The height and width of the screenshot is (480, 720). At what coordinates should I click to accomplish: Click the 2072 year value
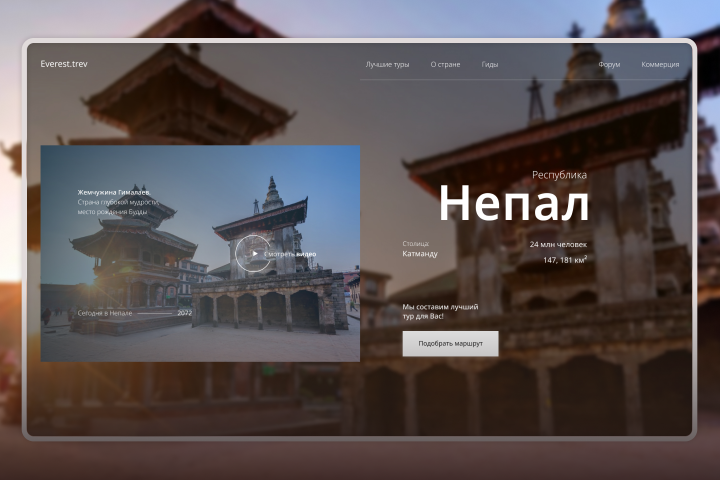pos(184,313)
